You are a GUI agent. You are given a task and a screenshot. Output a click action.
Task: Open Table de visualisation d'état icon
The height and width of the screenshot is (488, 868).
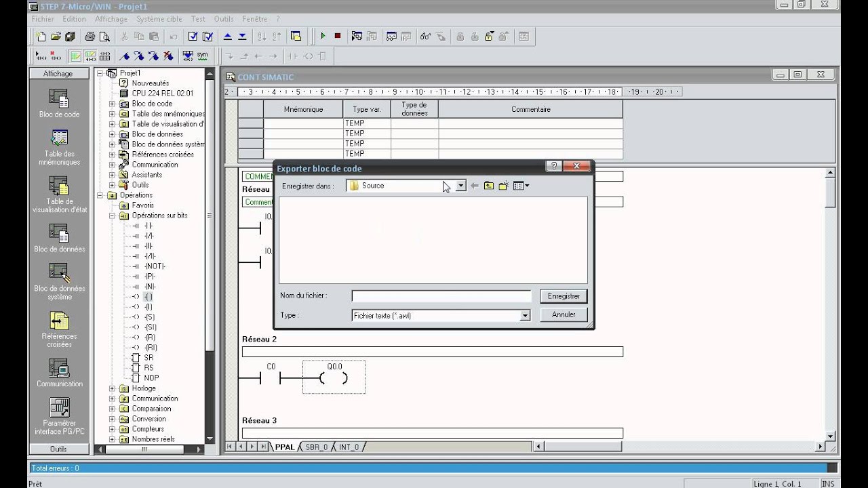(x=59, y=195)
